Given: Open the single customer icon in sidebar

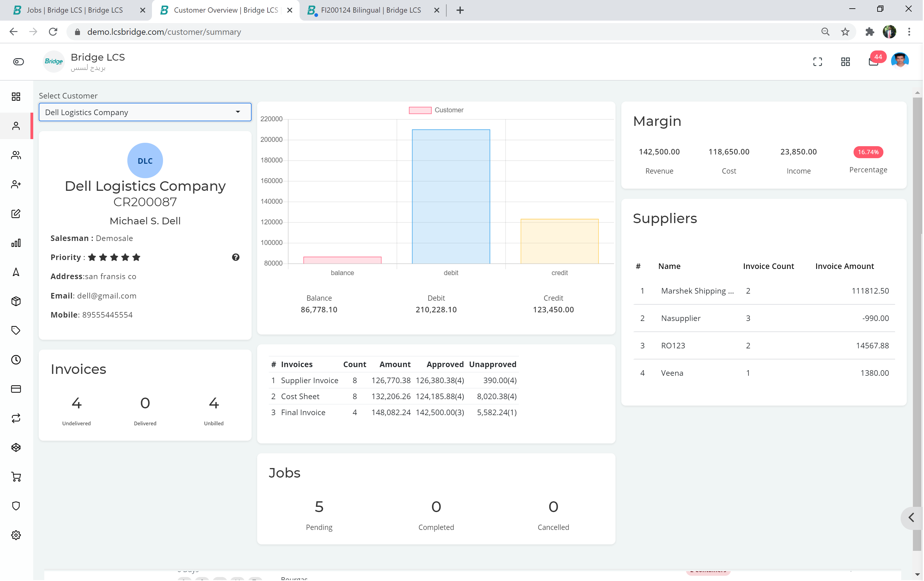Looking at the screenshot, I should 16,126.
